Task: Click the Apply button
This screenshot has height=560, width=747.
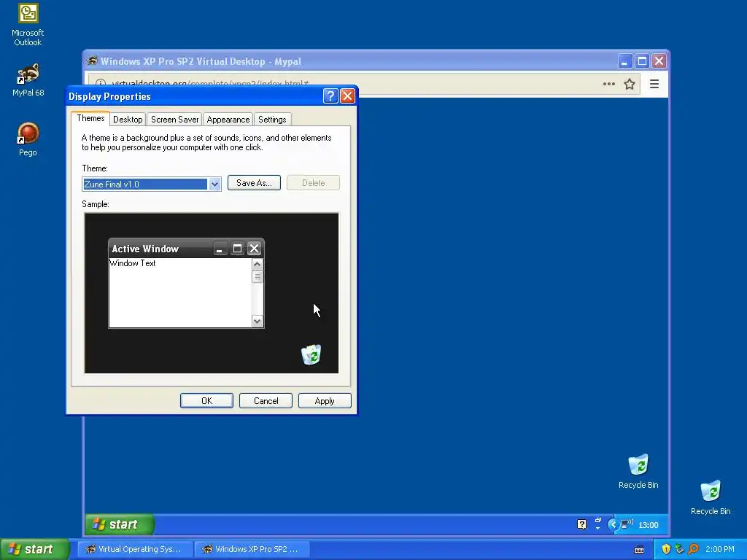Action: [325, 401]
